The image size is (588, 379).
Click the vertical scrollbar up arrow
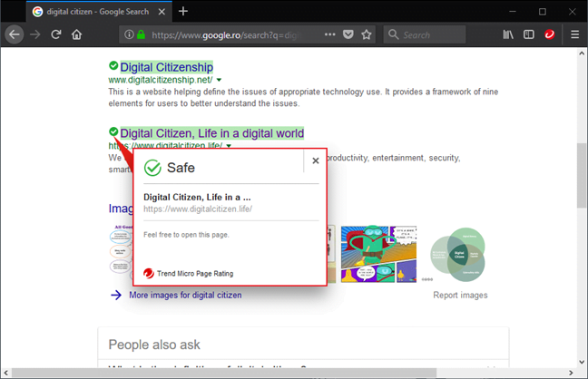point(582,53)
